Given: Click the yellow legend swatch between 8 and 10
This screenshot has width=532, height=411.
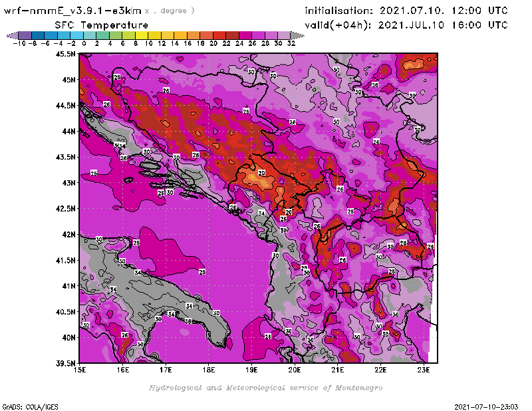Looking at the screenshot, I should [141, 35].
